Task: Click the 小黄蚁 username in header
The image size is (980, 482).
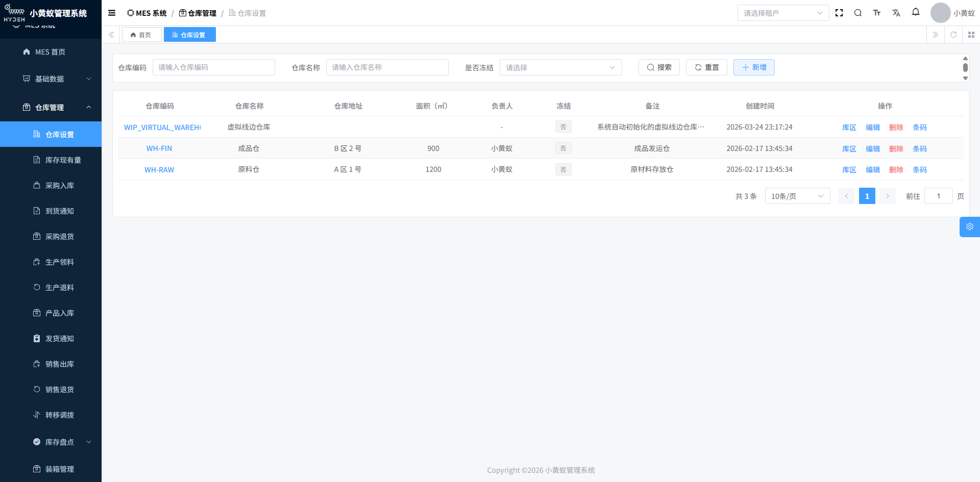Action: coord(964,13)
